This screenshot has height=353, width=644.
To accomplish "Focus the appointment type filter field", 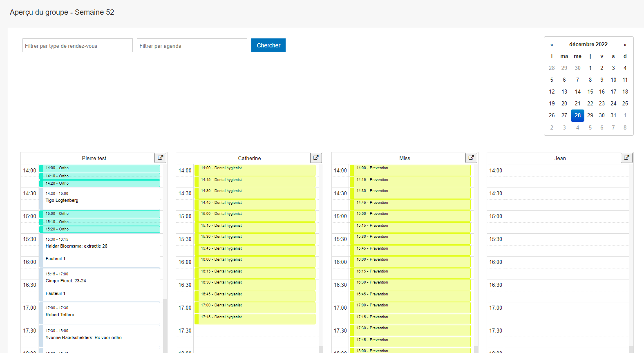I will tap(78, 45).
